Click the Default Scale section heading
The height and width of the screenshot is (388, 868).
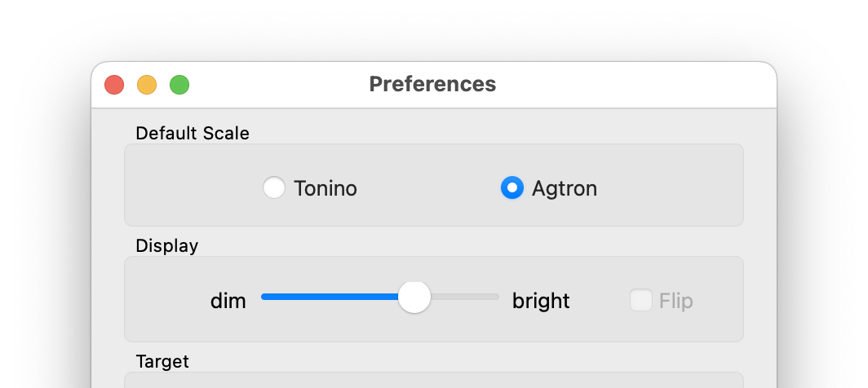point(193,134)
